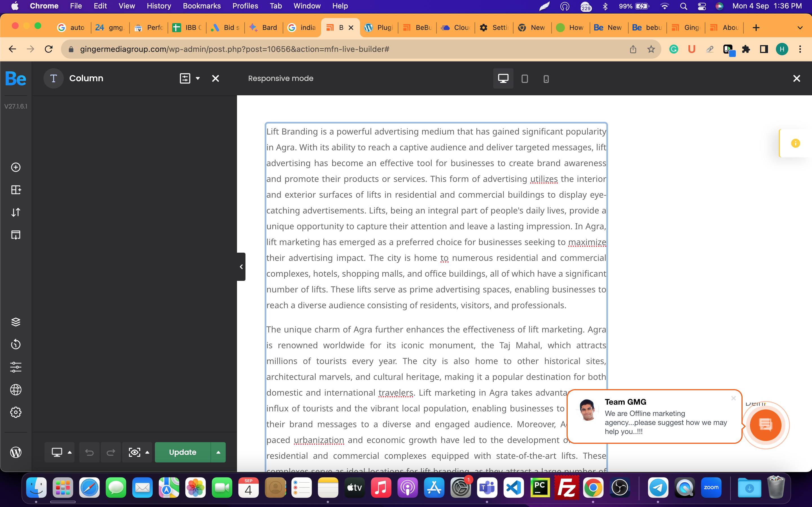Open pre-built sections import icon
Viewport: 812px width, 507px height.
(16, 235)
